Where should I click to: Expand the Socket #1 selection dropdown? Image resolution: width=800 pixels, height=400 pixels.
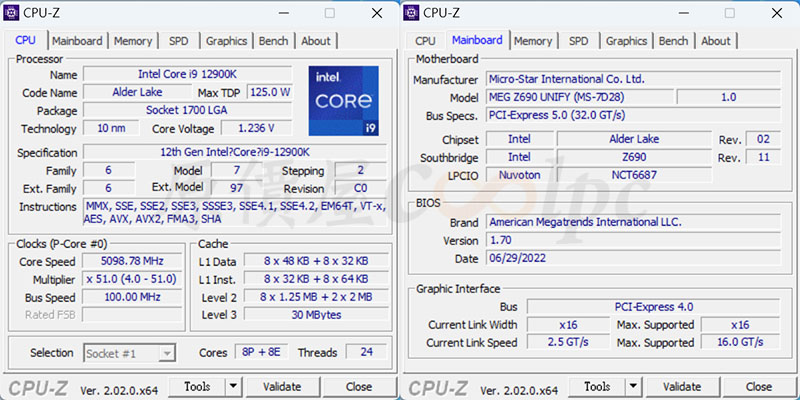(166, 353)
